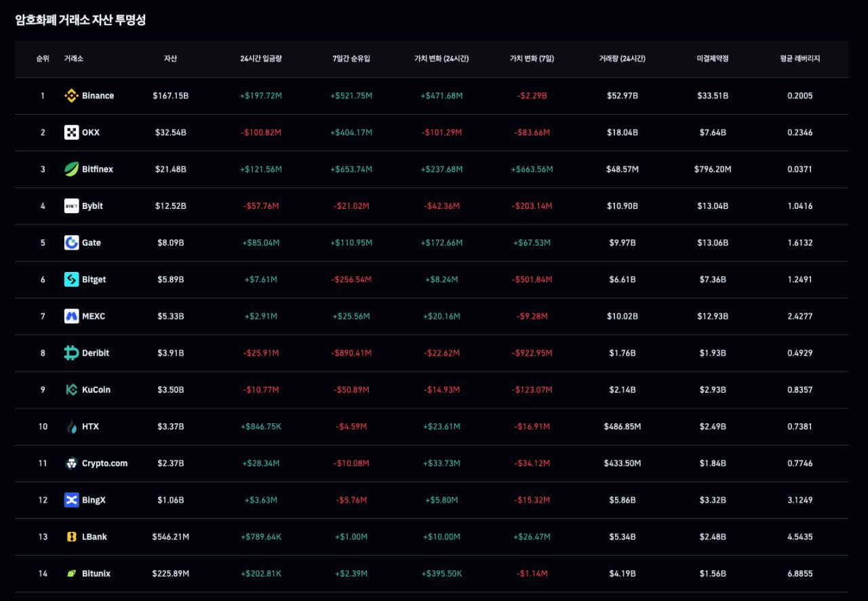Click the Binance logo icon
The image size is (868, 601).
click(71, 96)
